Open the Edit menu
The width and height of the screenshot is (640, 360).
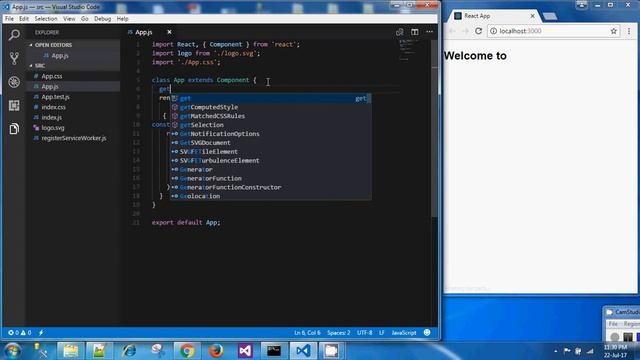24,19
